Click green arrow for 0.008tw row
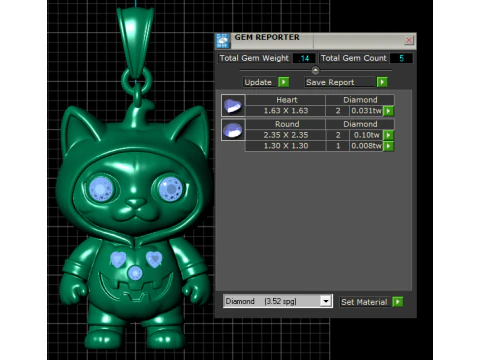Screen dimensions: 480x360 [389, 146]
